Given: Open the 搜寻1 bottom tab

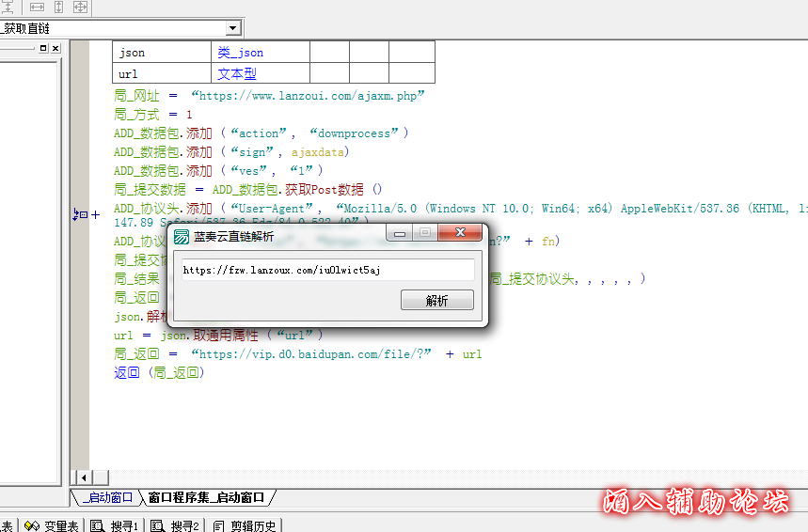Looking at the screenshot, I should click(x=117, y=525).
